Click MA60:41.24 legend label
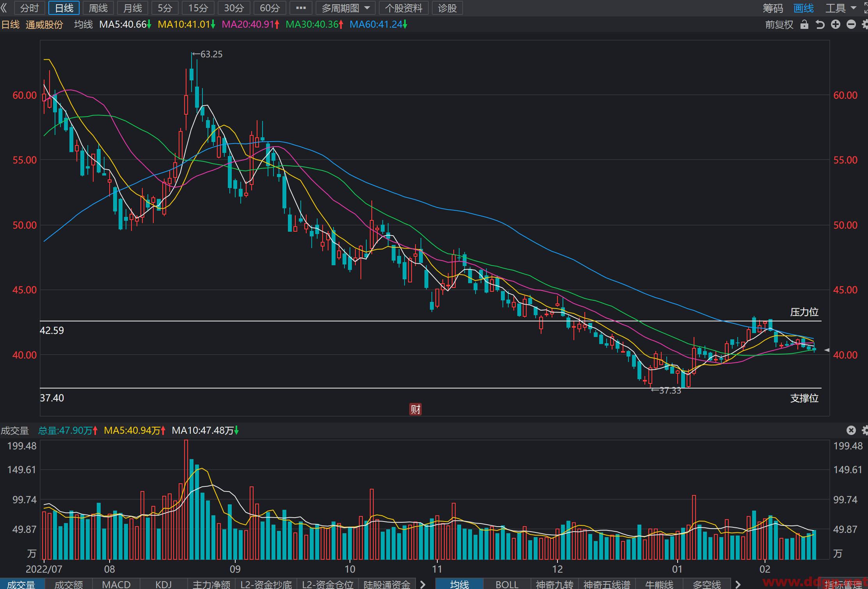Screen dimensions: 868x589 [x=378, y=25]
